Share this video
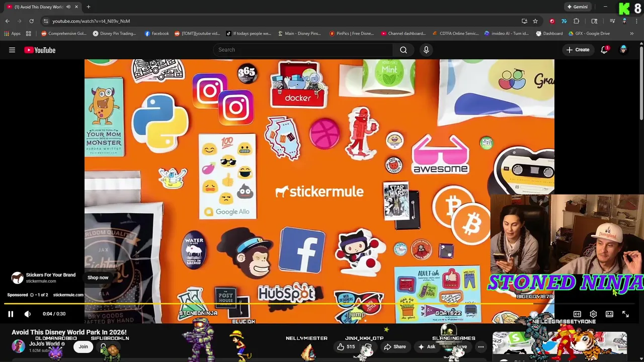Image resolution: width=644 pixels, height=362 pixels. point(395,346)
